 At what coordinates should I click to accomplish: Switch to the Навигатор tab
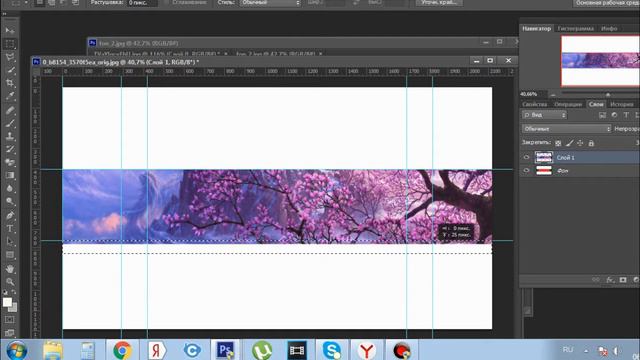(x=536, y=29)
